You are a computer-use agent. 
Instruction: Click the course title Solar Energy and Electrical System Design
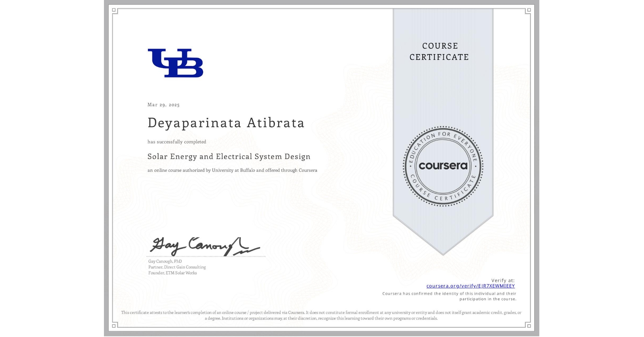[229, 157]
